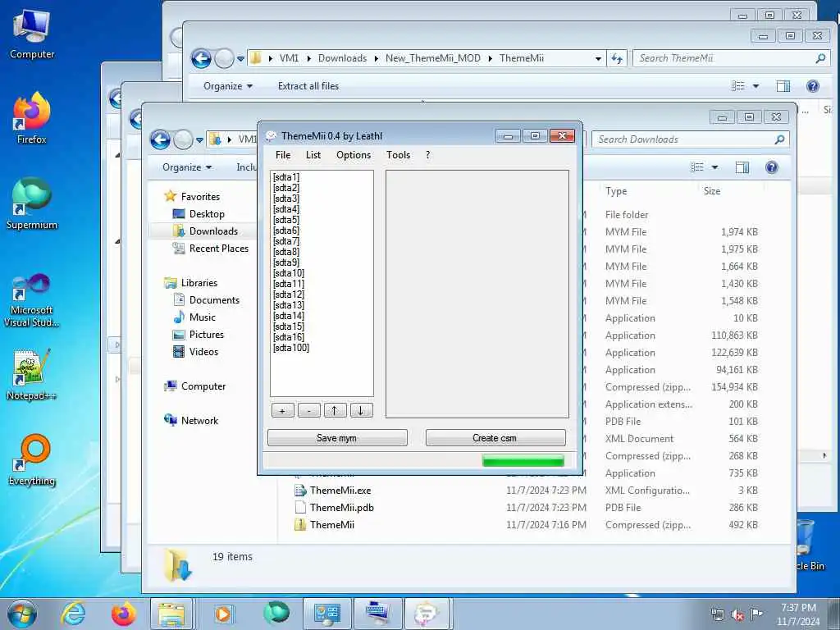Click the Create csm button
The width and height of the screenshot is (840, 630).
(x=495, y=438)
